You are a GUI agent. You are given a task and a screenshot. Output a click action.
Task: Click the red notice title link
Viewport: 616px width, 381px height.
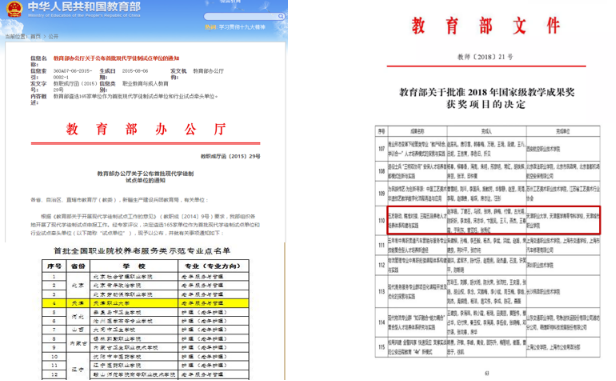click(x=116, y=58)
